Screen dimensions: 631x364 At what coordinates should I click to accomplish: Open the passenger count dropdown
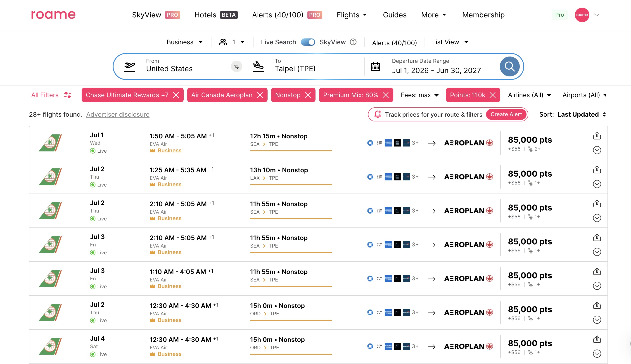232,42
